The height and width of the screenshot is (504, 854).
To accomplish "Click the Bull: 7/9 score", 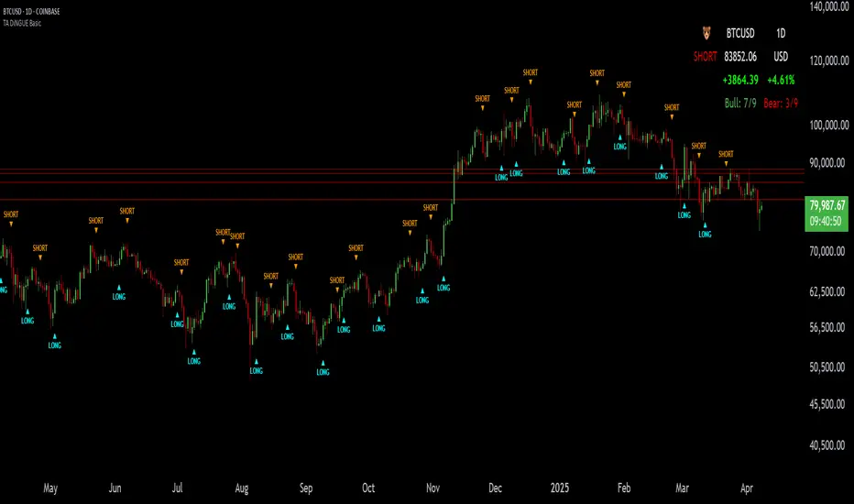I will 740,103.
